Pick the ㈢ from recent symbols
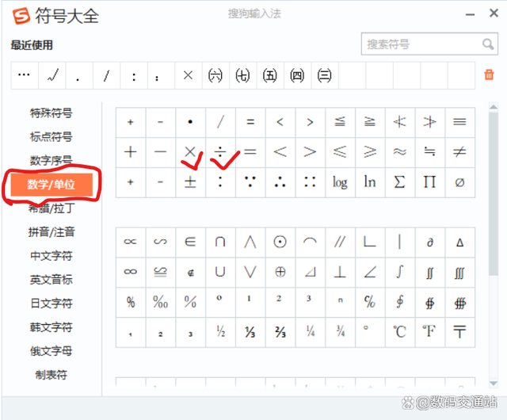507x420 pixels. click(324, 75)
